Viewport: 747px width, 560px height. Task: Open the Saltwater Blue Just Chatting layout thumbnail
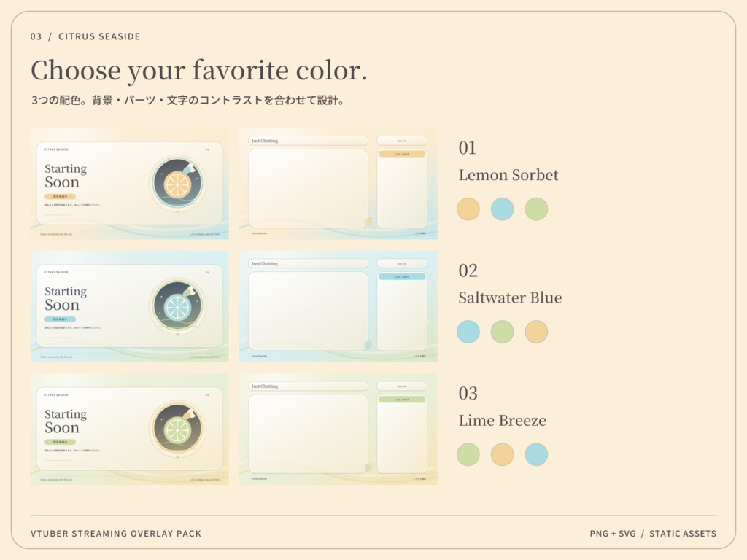pyautogui.click(x=338, y=306)
